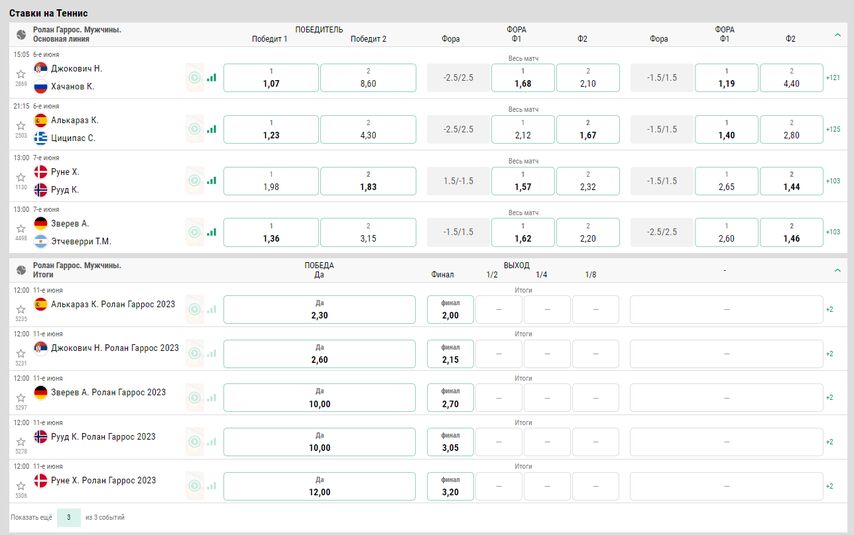Click tracker icon in Руне Ролан Гаррос 2023 row
Image resolution: width=854 pixels, height=535 pixels.
pyautogui.click(x=194, y=486)
